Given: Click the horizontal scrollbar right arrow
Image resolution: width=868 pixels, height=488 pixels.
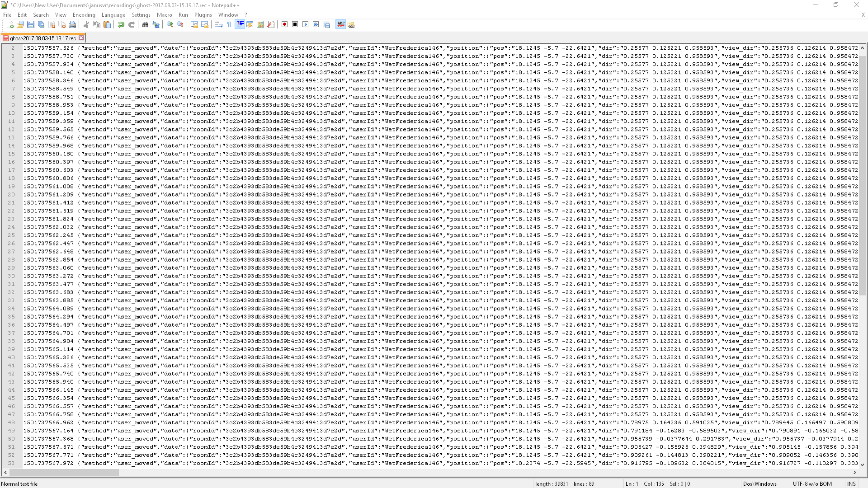Looking at the screenshot, I should point(855,472).
